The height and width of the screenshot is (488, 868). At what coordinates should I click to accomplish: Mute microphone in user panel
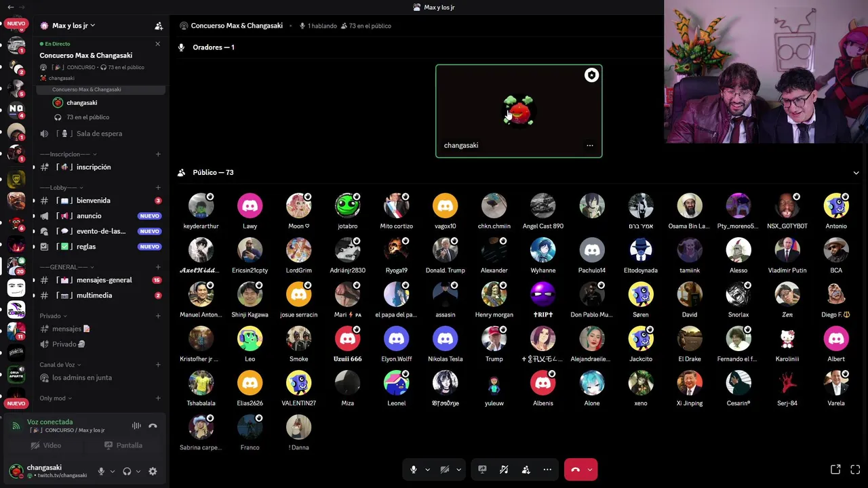coord(101,471)
